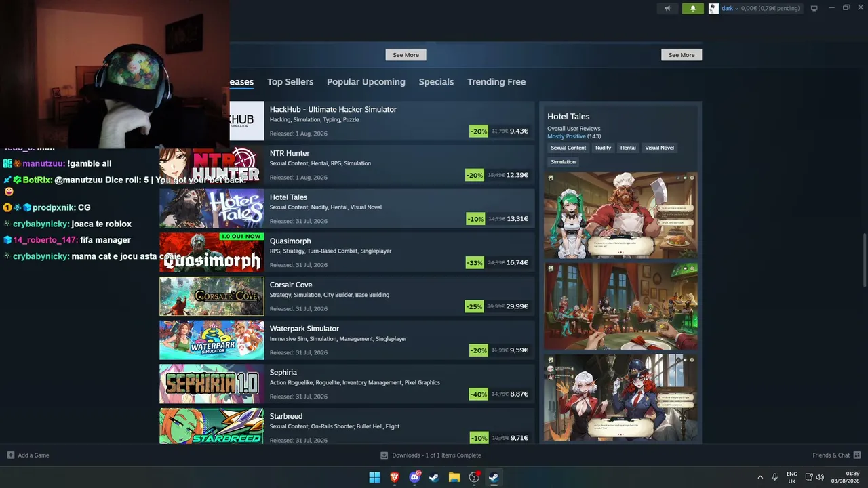Click the Visual Novel tag button
Viewport: 868px width, 488px height.
[x=659, y=148]
